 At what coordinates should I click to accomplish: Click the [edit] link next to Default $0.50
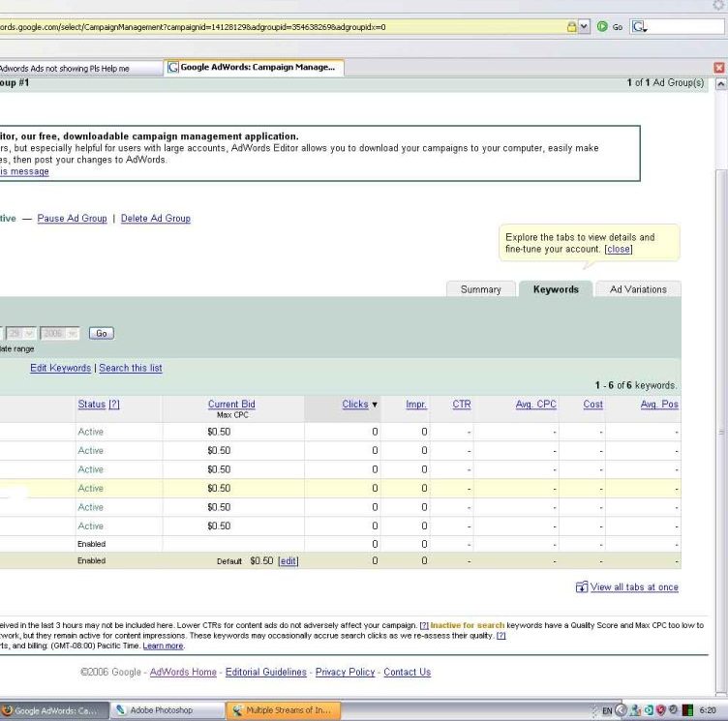pyautogui.click(x=288, y=560)
